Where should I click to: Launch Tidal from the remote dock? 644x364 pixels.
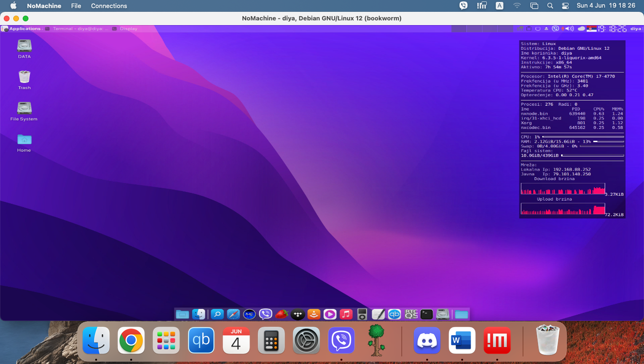pyautogui.click(x=298, y=314)
